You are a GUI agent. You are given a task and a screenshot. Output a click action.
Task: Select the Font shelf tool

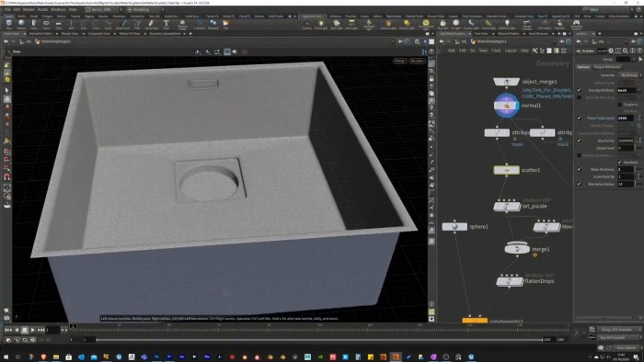click(x=167, y=24)
